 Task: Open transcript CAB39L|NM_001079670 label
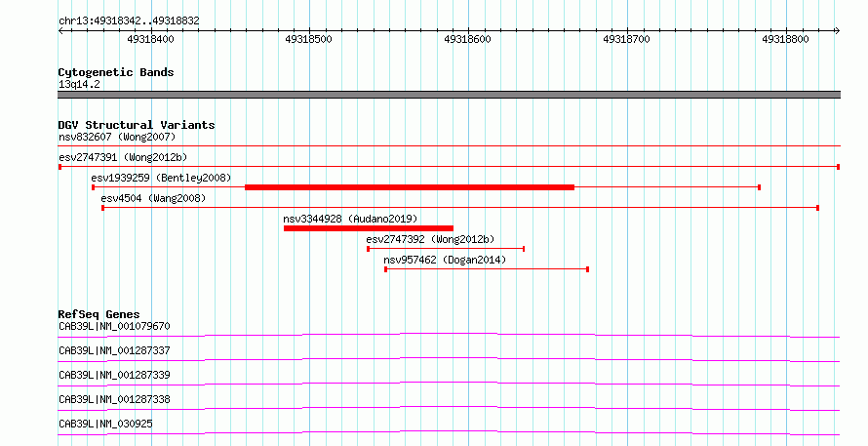(114, 326)
